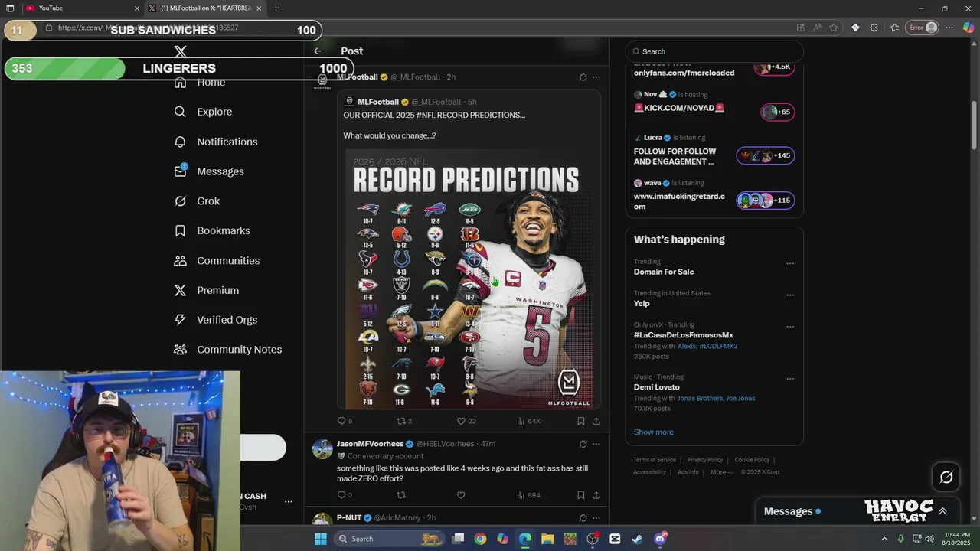Open the Jonas Brothers trending link
This screenshot has width=980, height=551.
pos(700,399)
